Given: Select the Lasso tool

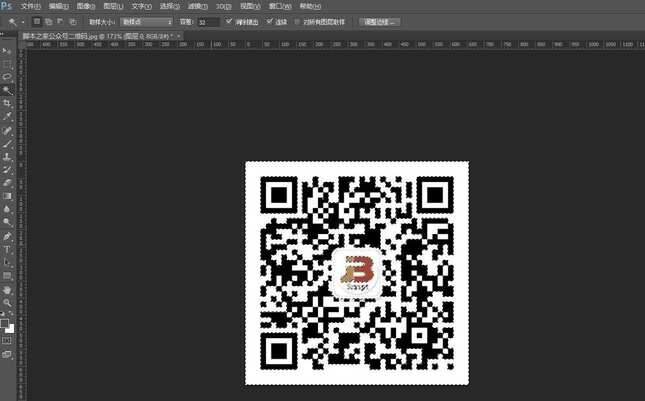Looking at the screenshot, I should tap(7, 77).
